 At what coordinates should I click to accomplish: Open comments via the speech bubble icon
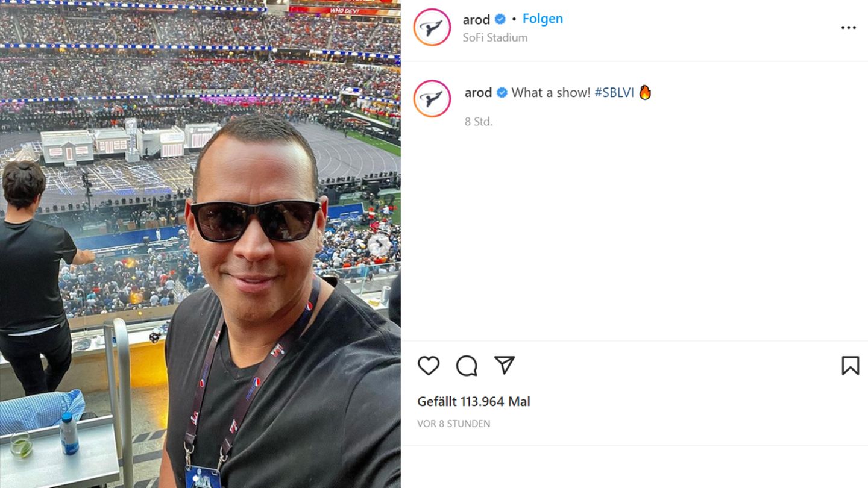point(467,366)
